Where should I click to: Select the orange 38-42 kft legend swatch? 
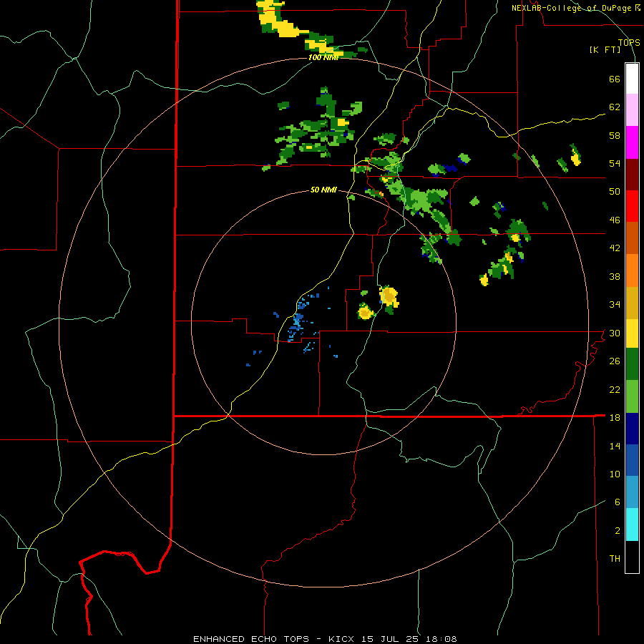(632, 270)
